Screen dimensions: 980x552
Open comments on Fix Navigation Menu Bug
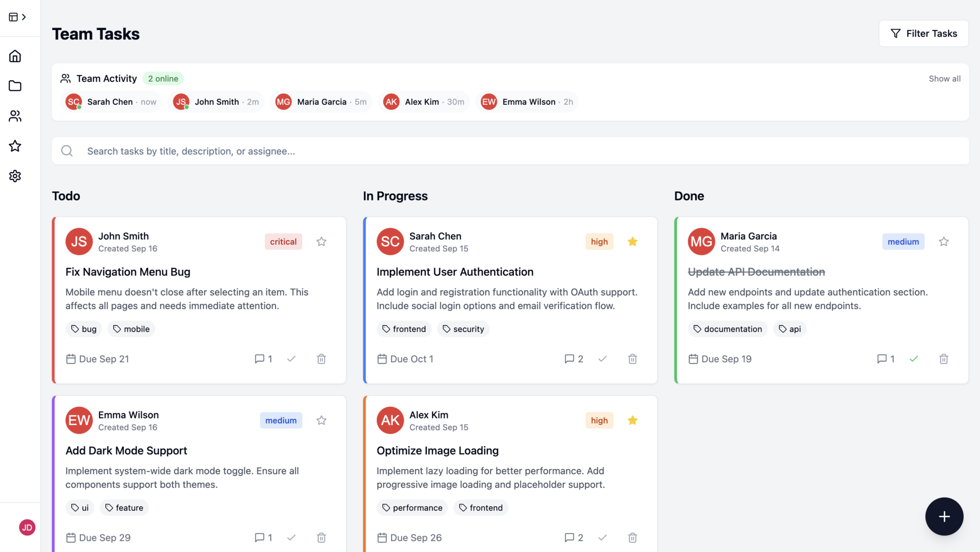(x=263, y=359)
